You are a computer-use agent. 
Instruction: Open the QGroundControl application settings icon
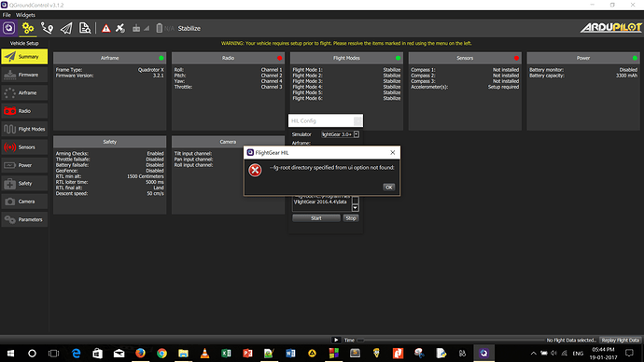pos(8,28)
